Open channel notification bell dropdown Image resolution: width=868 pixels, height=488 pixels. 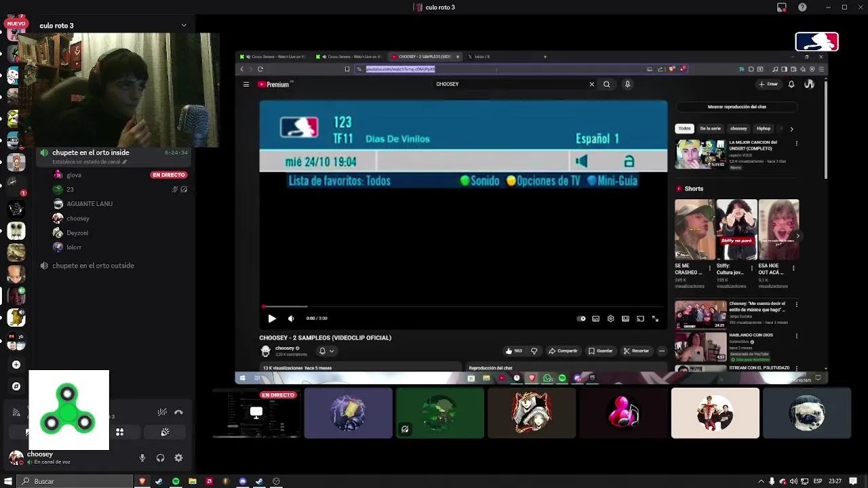click(326, 351)
